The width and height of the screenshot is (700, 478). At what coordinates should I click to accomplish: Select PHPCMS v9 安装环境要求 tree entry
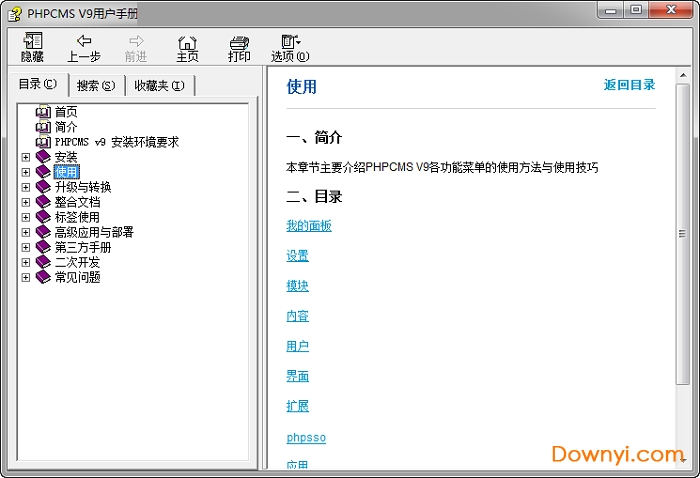pos(117,142)
